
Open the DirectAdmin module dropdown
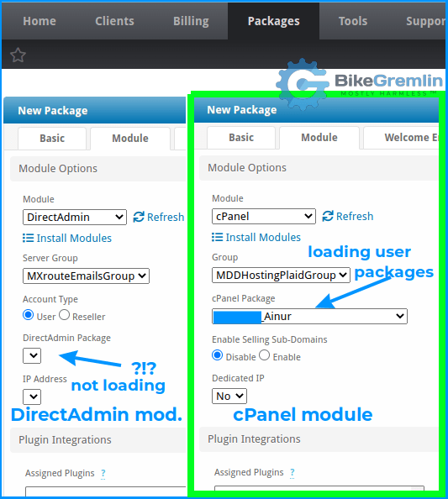pyautogui.click(x=75, y=217)
